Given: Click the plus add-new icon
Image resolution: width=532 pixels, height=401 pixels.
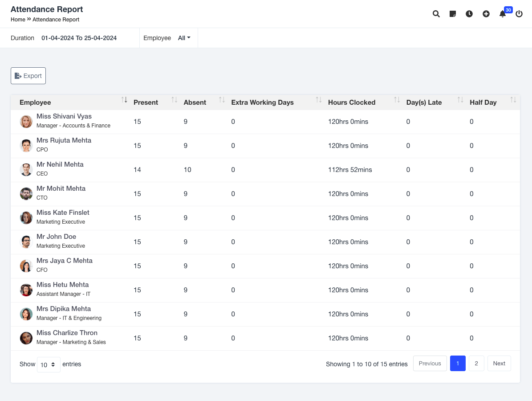Looking at the screenshot, I should click(486, 14).
